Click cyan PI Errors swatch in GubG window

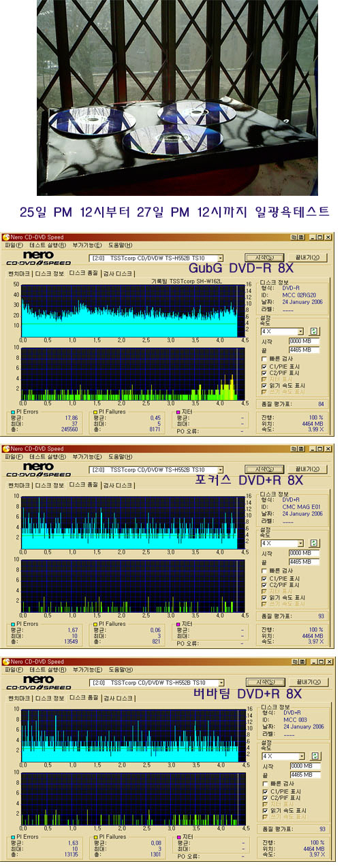[13, 412]
